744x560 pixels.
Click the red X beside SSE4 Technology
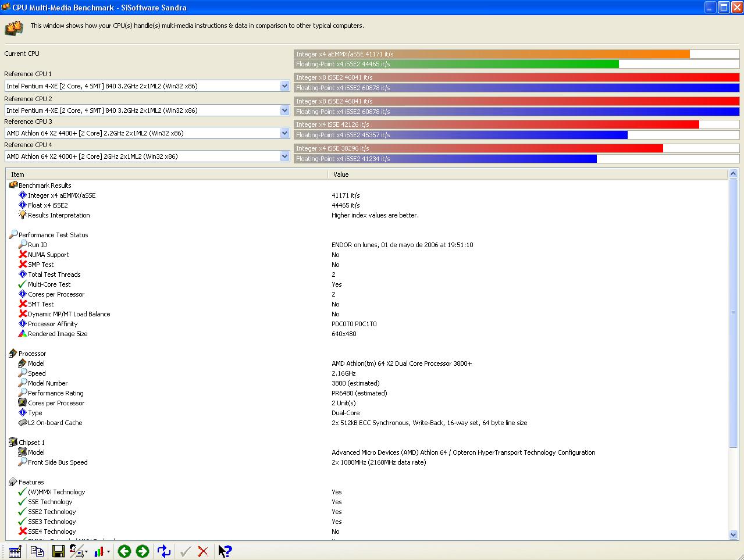23,531
